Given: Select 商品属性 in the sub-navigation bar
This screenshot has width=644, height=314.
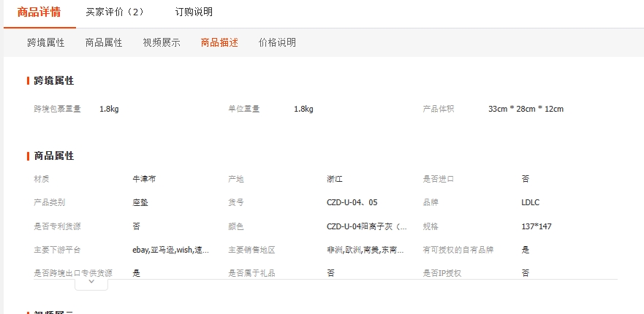Looking at the screenshot, I should click(104, 42).
